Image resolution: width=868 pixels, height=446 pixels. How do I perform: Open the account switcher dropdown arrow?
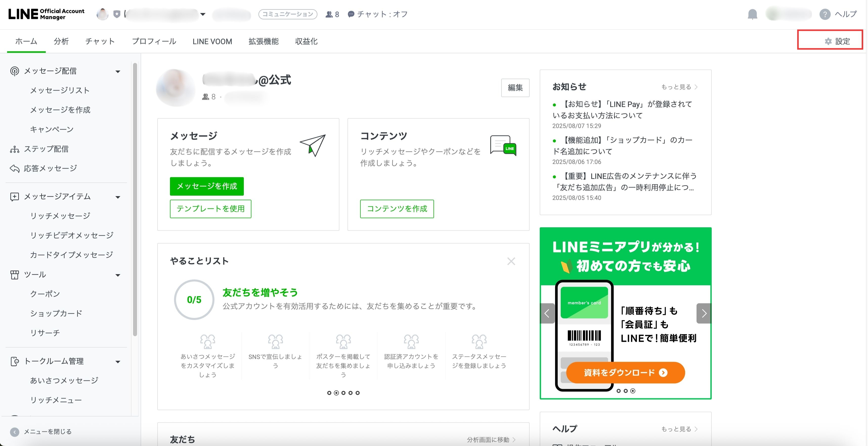coord(203,14)
